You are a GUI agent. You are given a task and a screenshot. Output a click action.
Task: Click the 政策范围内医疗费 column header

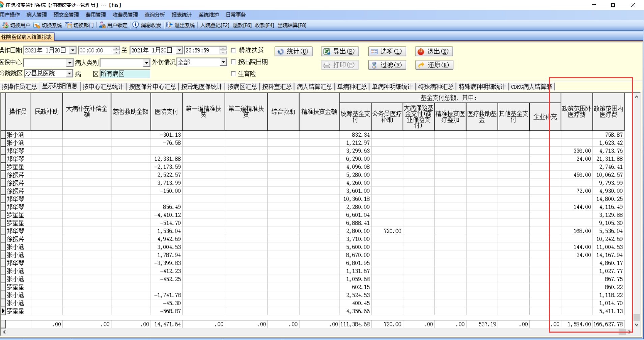click(x=609, y=112)
